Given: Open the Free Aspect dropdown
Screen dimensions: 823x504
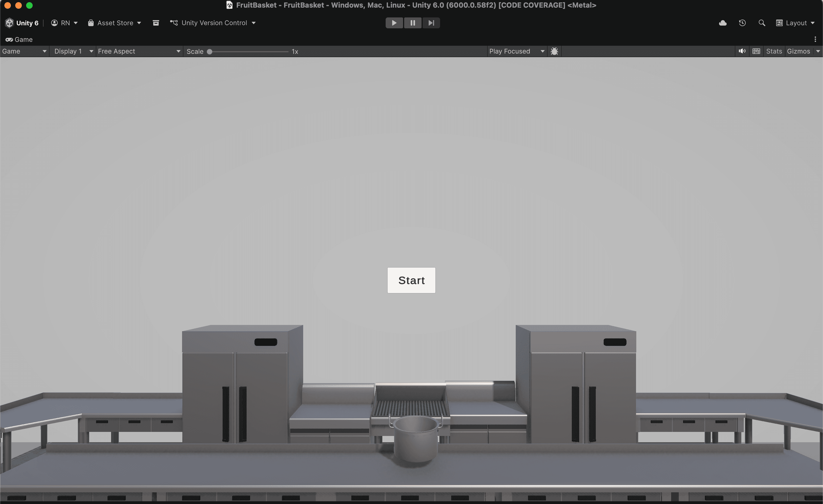Looking at the screenshot, I should (x=139, y=51).
